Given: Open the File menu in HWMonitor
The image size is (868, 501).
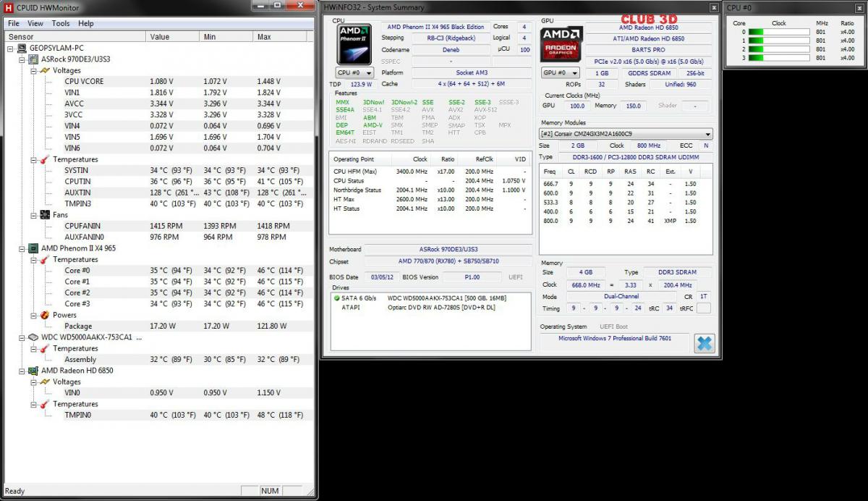Looking at the screenshot, I should click(14, 23).
